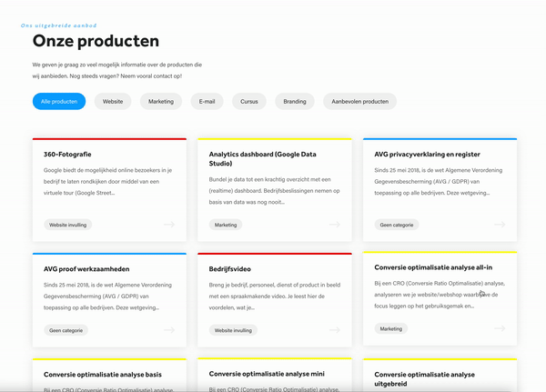
Task: Filter by Branding category
Action: [295, 102]
